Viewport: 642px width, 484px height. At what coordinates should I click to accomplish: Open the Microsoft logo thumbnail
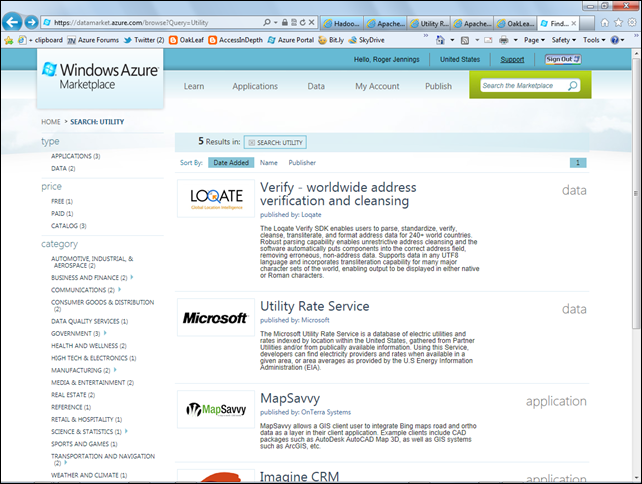(x=215, y=317)
